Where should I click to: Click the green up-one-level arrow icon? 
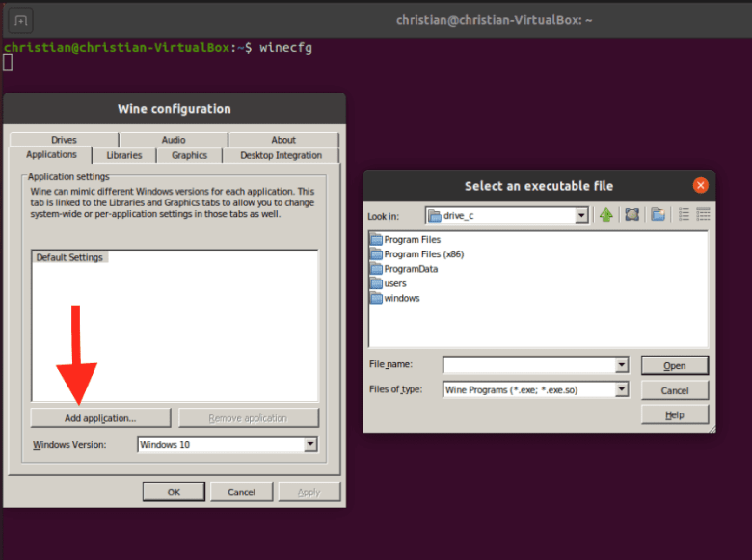(x=606, y=215)
